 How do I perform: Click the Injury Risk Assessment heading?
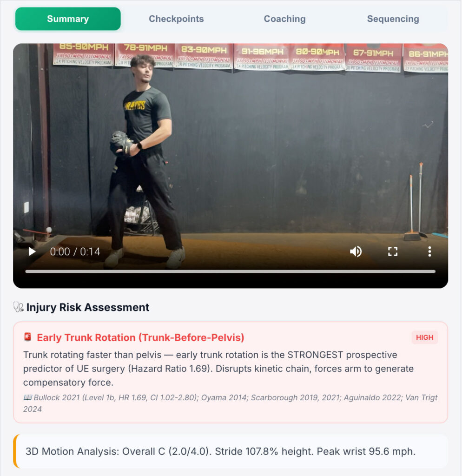click(88, 307)
